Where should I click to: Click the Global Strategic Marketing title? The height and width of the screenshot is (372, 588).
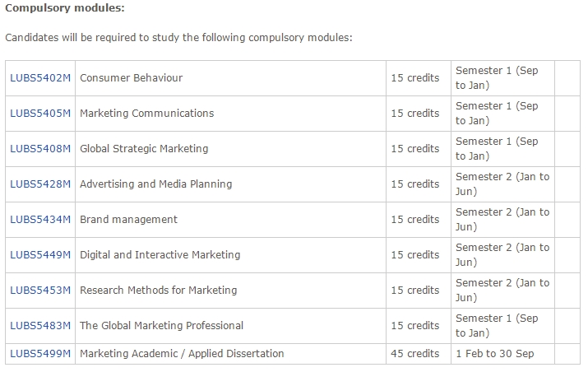[144, 149]
